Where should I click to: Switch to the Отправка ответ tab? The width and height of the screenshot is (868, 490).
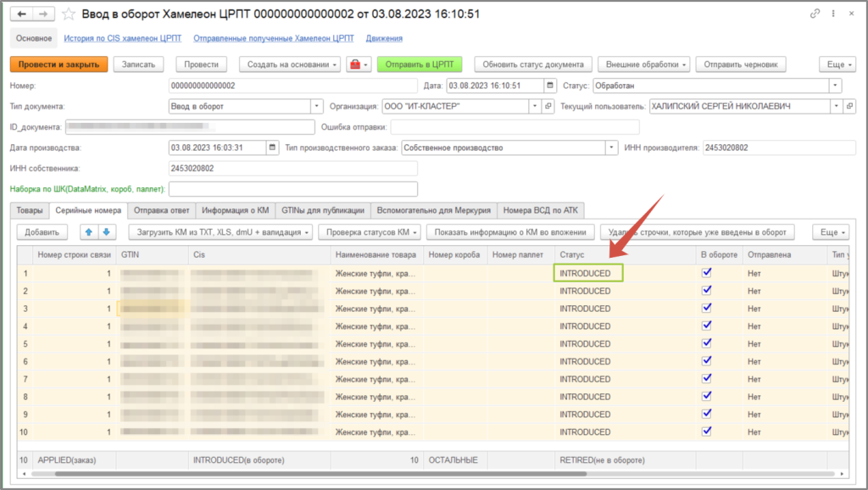pyautogui.click(x=162, y=210)
